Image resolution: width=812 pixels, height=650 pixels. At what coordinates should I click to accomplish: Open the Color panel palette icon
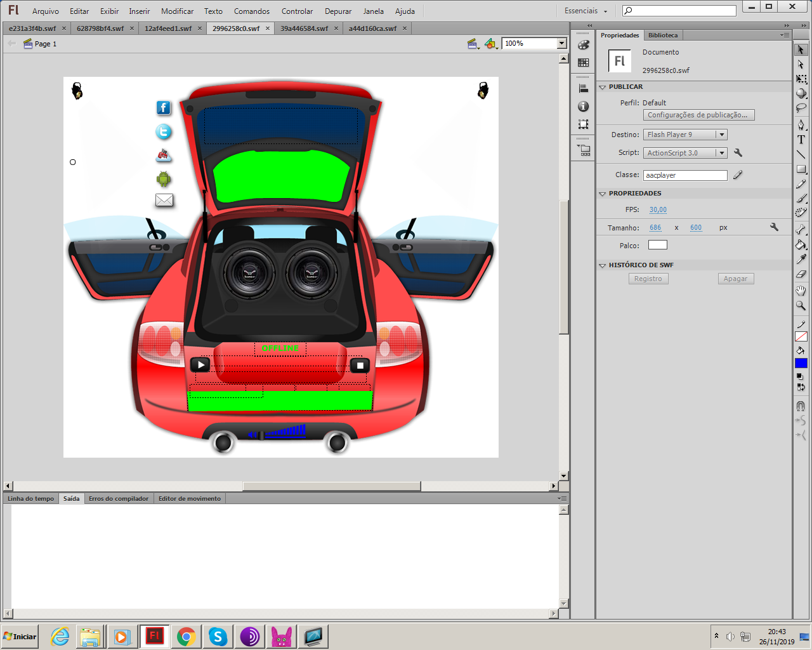click(x=584, y=45)
